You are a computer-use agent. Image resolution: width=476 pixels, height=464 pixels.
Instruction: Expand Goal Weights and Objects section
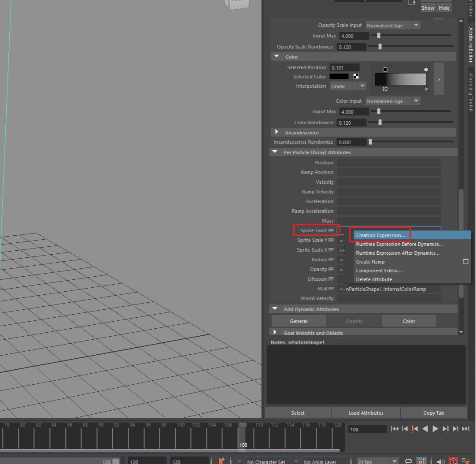275,332
